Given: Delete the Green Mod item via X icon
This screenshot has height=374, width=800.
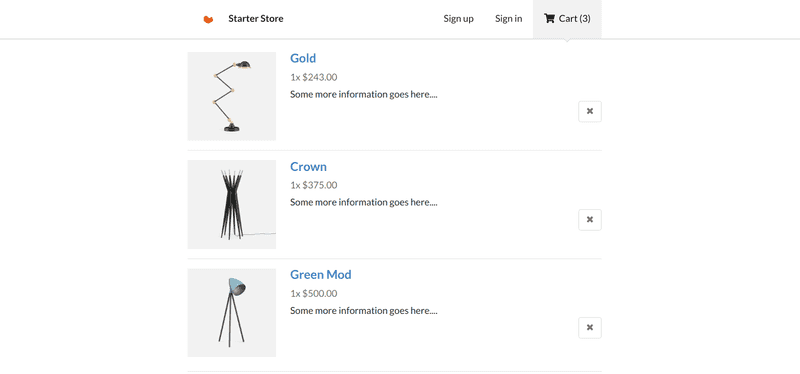Looking at the screenshot, I should click(590, 328).
